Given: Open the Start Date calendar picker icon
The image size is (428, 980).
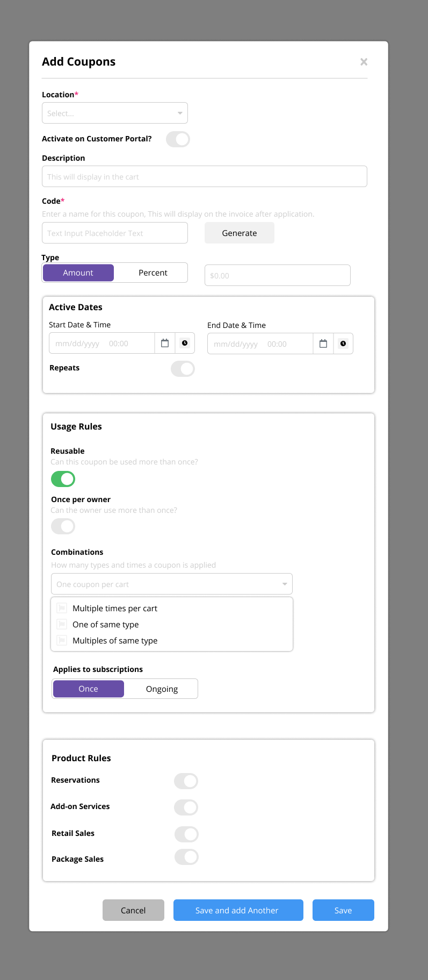Looking at the screenshot, I should point(165,343).
